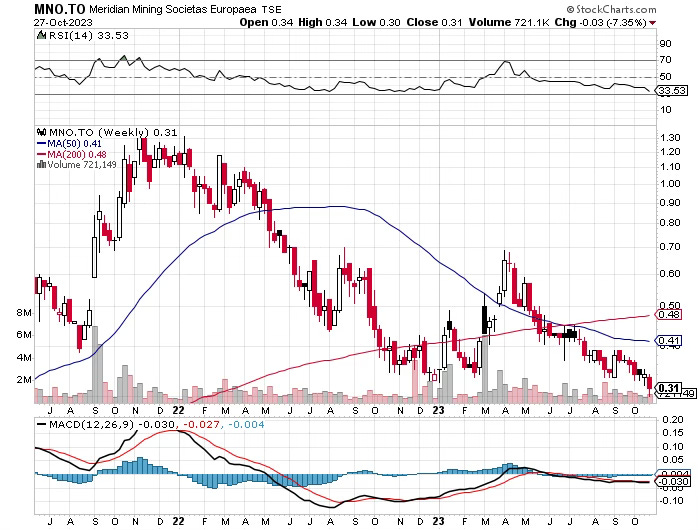Click the Volume 721.1K header value
The height and width of the screenshot is (530, 700).
(x=508, y=22)
